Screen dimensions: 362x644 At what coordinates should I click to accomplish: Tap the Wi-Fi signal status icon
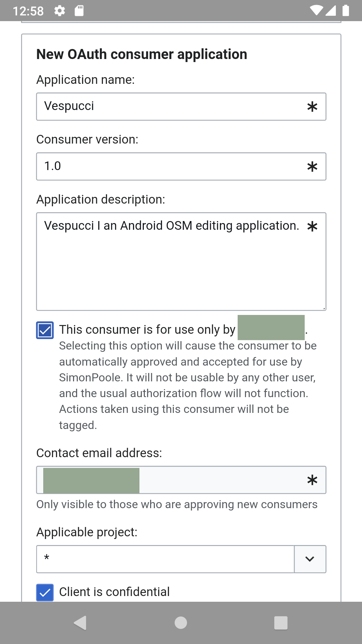coord(316,10)
